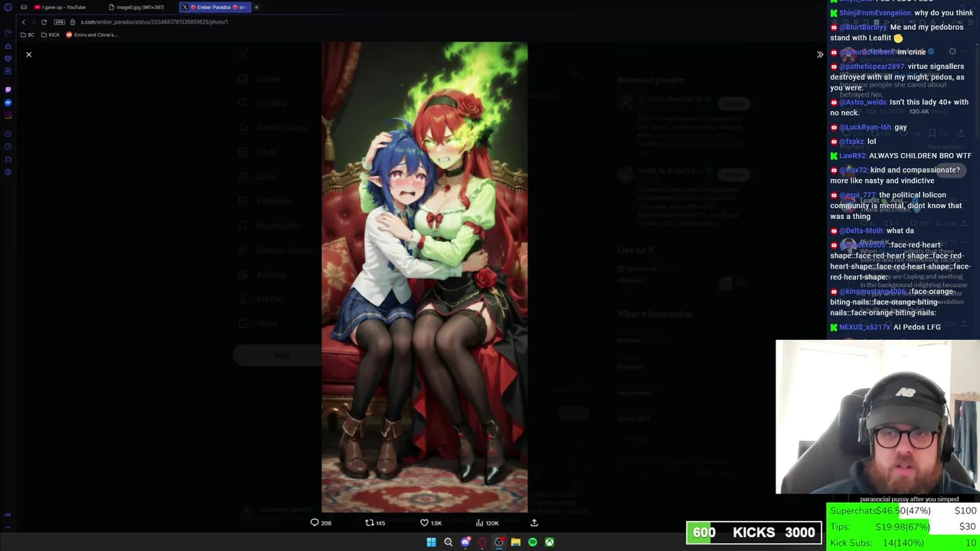
Task: Open the tab islands workspace icon
Action: pos(24,7)
